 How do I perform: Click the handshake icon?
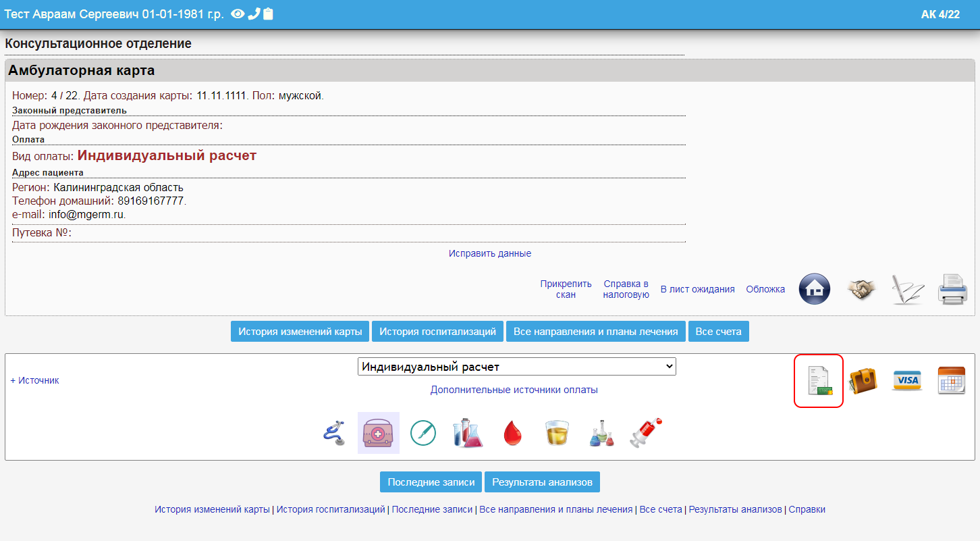point(861,290)
